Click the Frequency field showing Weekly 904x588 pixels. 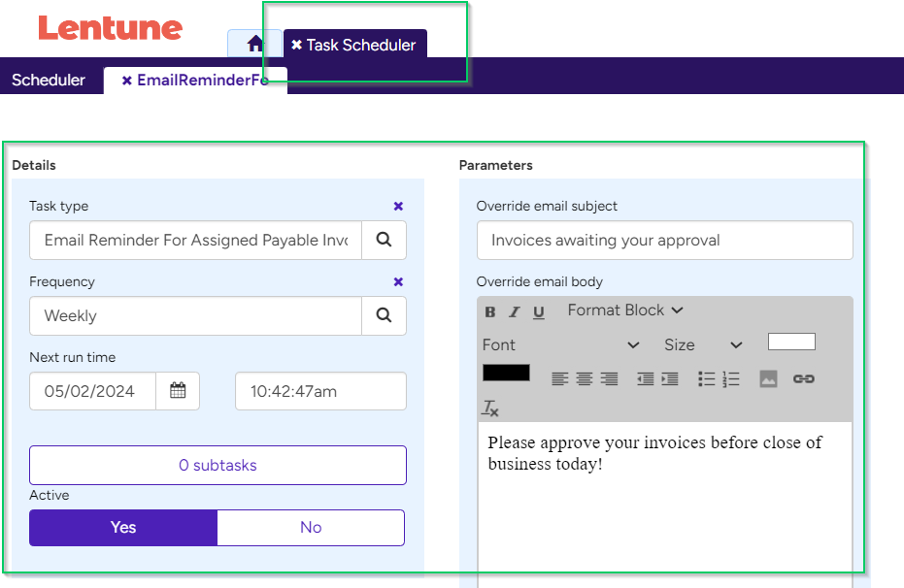click(x=195, y=315)
